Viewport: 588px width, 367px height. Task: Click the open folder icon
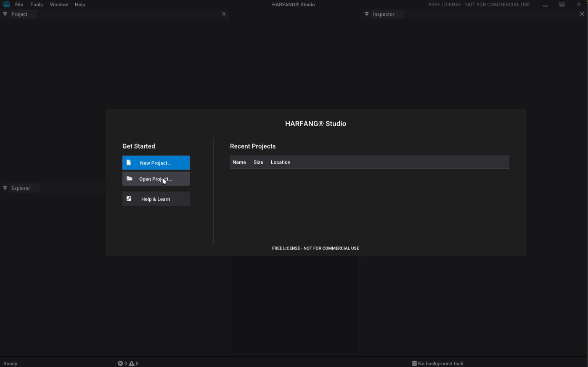(130, 178)
